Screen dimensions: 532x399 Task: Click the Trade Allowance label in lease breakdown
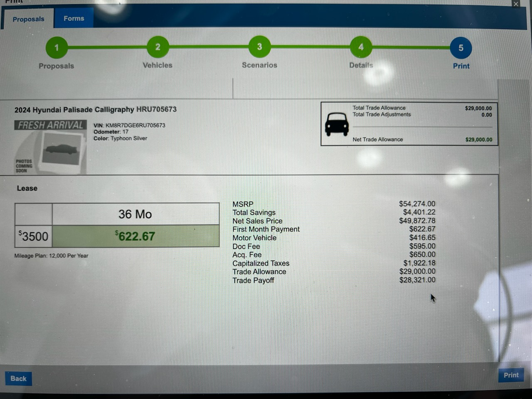coord(259,272)
